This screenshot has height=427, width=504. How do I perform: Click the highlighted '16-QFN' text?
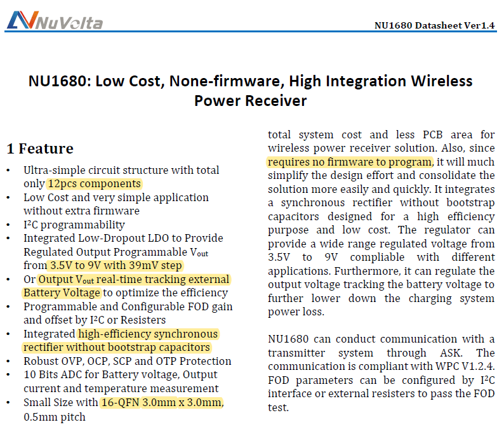120,402
